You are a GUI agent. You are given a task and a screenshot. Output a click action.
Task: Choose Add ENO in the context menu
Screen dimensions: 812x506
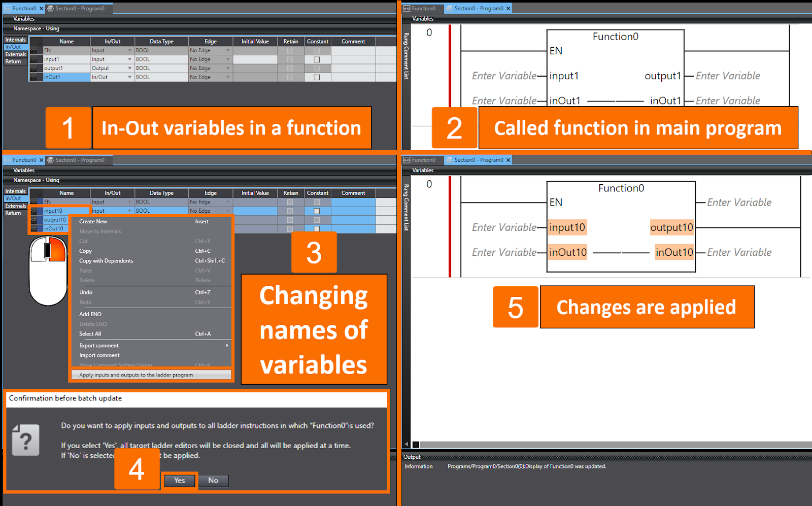90,314
